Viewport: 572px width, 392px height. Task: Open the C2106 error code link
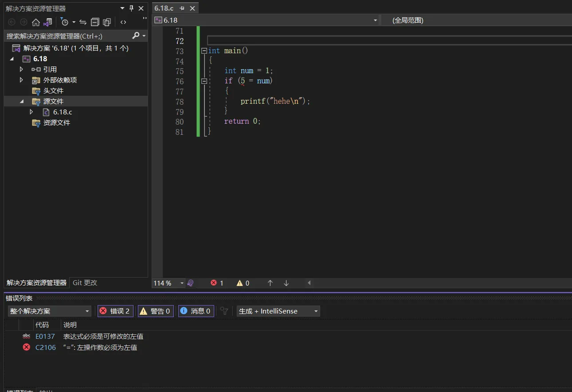[46, 348]
